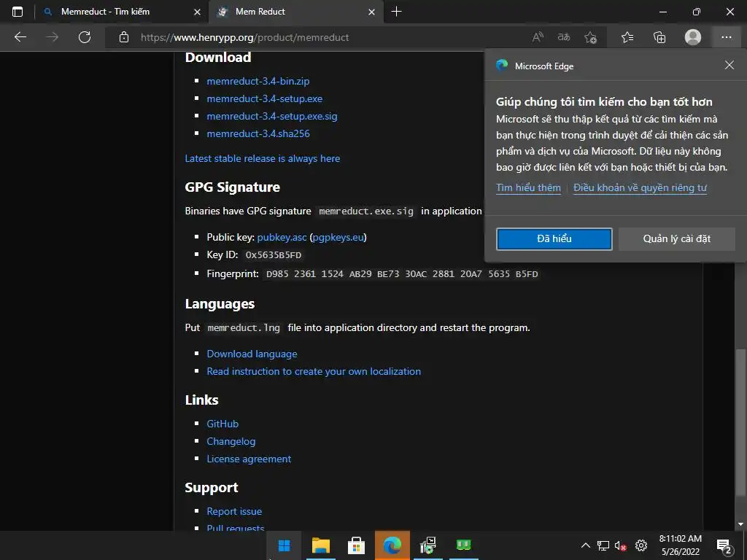Open the profile avatar menu
Screen dimensions: 747x560
point(693,37)
